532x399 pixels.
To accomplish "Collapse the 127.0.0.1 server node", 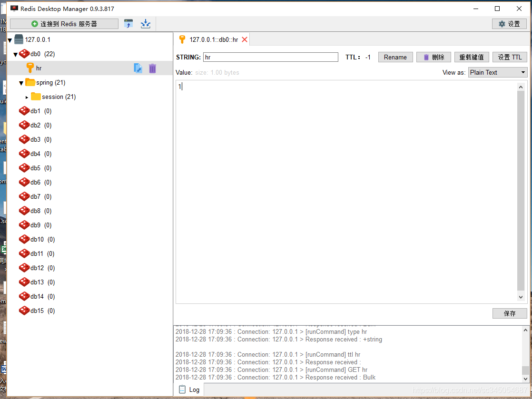I will click(10, 40).
